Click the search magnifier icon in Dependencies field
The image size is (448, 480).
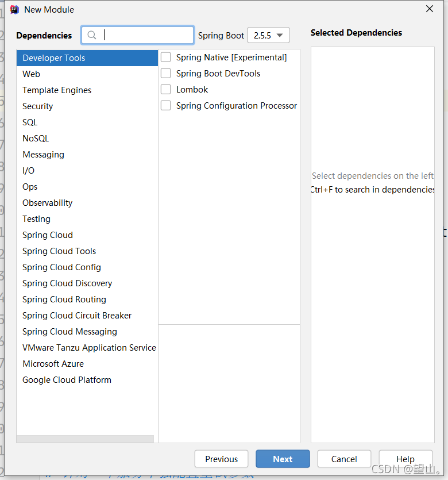(x=92, y=35)
